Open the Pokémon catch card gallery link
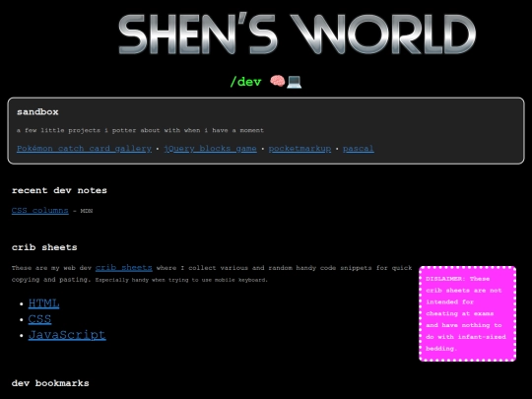 point(84,149)
